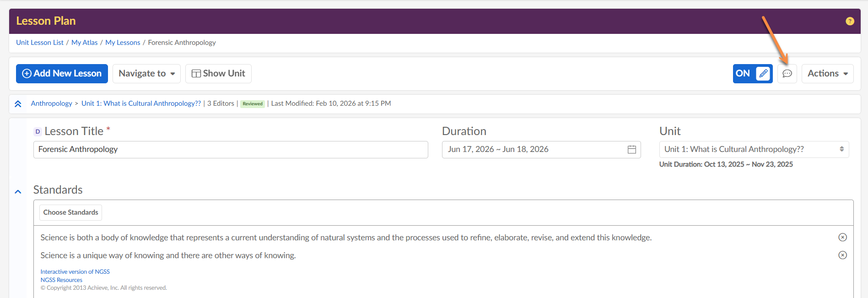The height and width of the screenshot is (298, 868).
Task: Click the Add New Lesson button
Action: click(x=62, y=74)
